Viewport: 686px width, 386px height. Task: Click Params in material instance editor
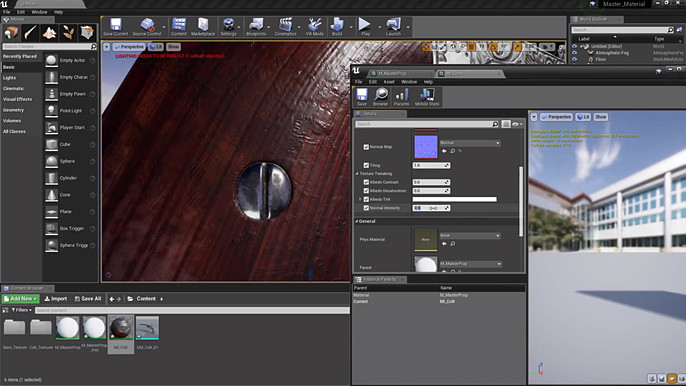click(x=401, y=97)
